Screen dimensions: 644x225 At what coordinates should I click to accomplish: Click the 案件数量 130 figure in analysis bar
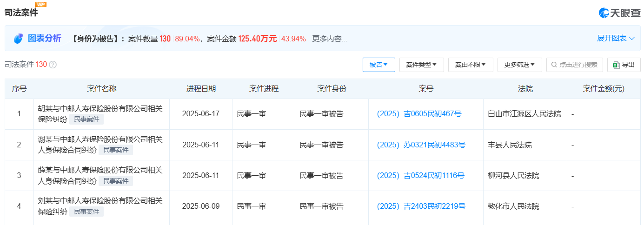pyautogui.click(x=165, y=39)
